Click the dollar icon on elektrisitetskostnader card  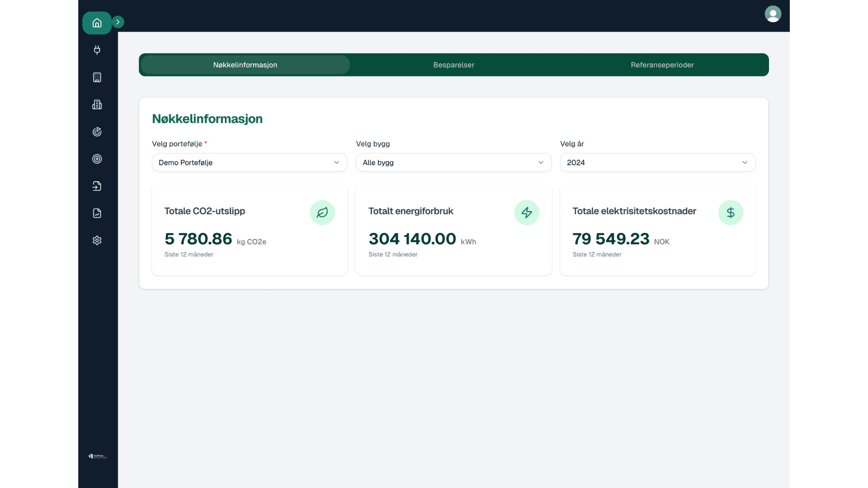731,212
